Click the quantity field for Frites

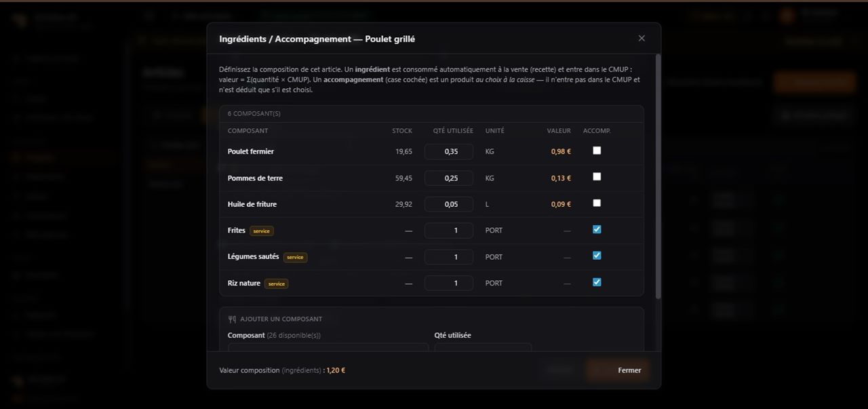(449, 231)
